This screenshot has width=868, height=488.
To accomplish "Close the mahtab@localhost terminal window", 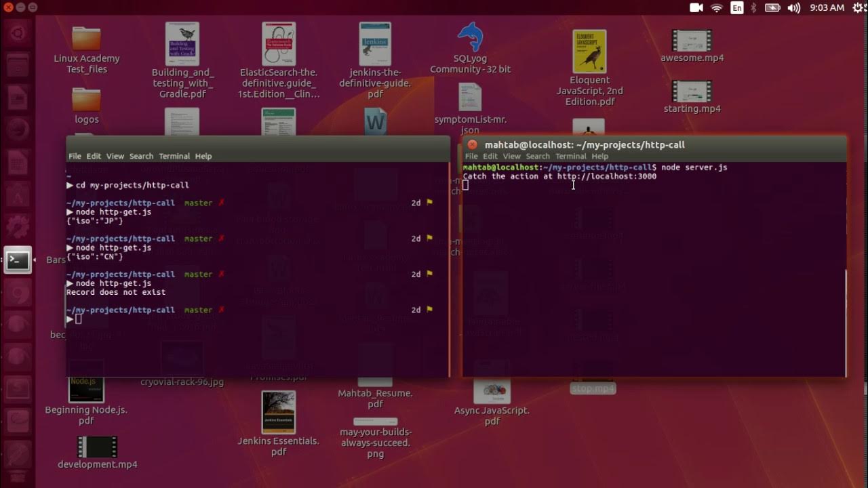I will [473, 144].
